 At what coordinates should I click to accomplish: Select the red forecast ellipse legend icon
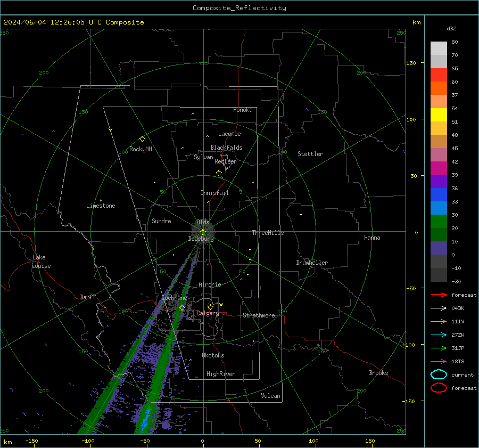439,388
